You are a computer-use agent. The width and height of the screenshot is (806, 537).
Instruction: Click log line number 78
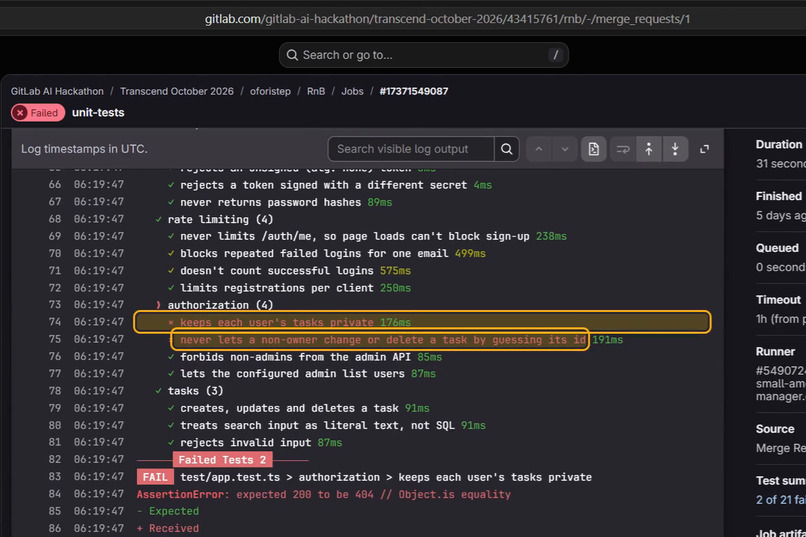54,391
